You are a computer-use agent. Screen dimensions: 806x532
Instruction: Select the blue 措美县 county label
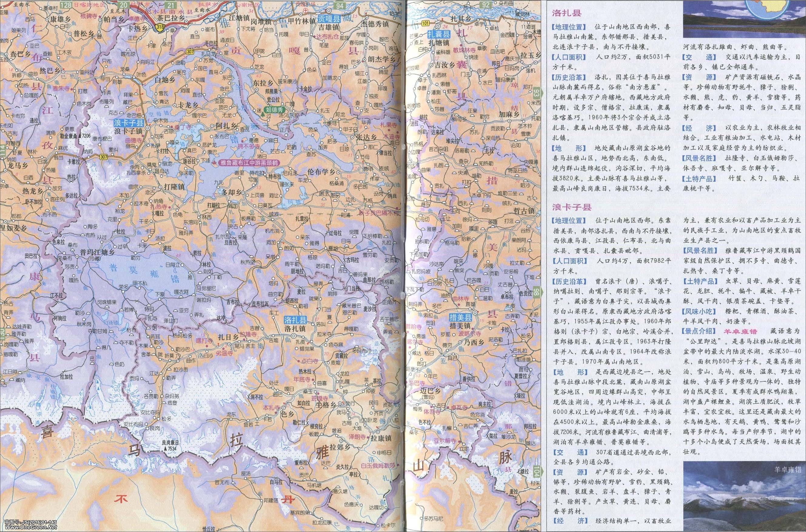[x=460, y=318]
